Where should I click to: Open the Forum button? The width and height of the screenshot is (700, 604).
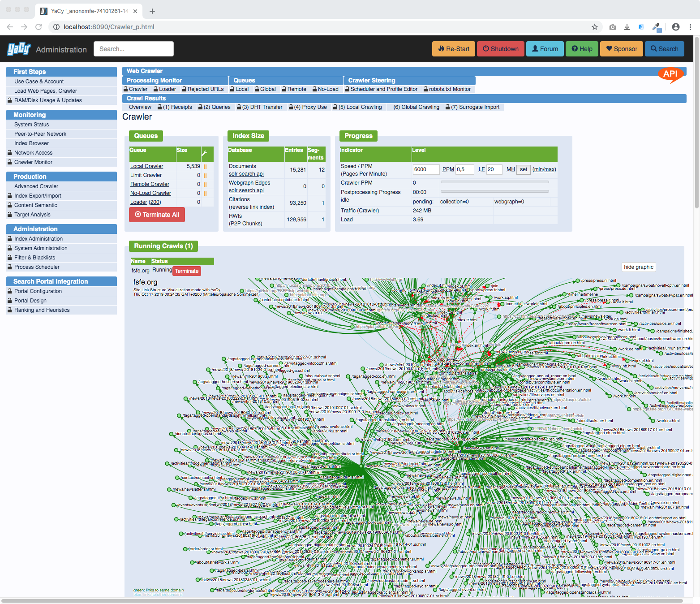click(545, 49)
